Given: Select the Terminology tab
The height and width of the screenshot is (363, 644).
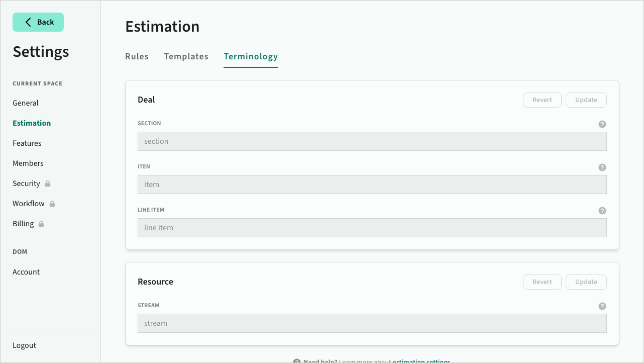Looking at the screenshot, I should point(251,56).
